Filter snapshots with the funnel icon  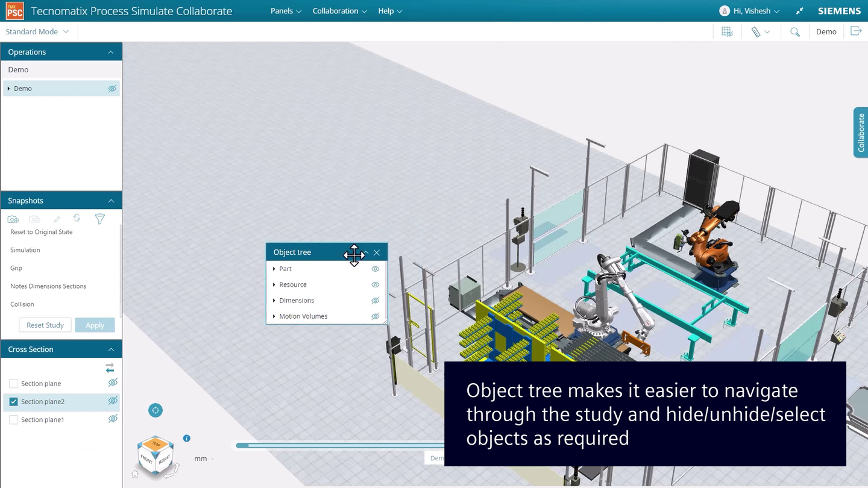click(99, 219)
